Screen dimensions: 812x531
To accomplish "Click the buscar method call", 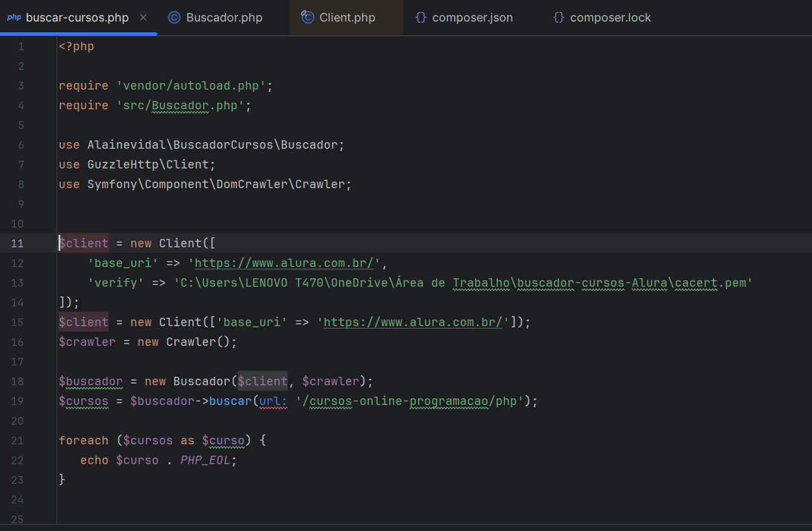I will pos(230,401).
